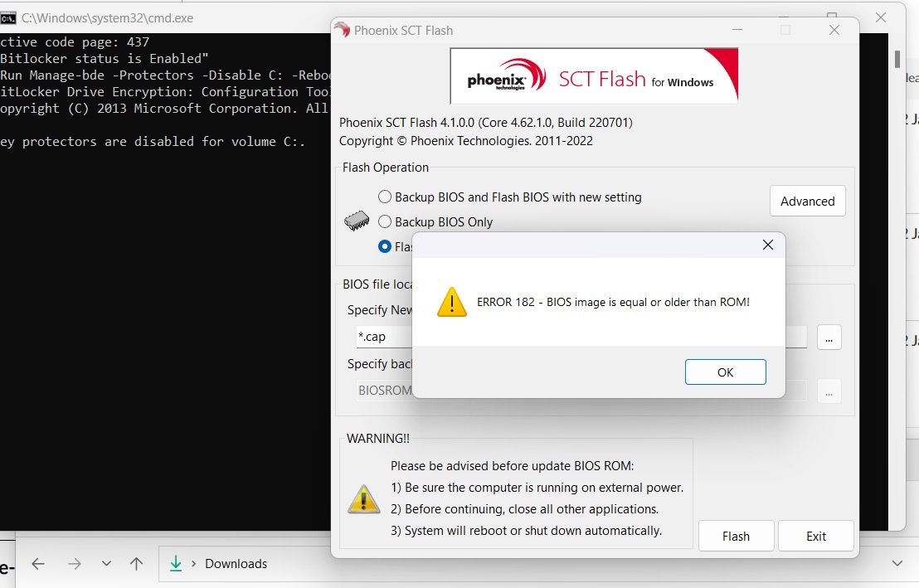Go forward in File Explorer

click(x=75, y=564)
